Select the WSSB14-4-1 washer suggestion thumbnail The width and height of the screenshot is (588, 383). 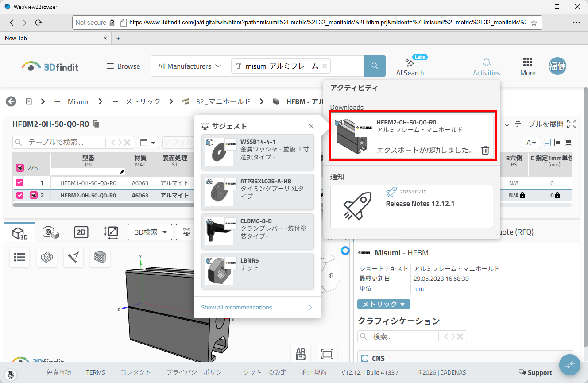pos(219,152)
